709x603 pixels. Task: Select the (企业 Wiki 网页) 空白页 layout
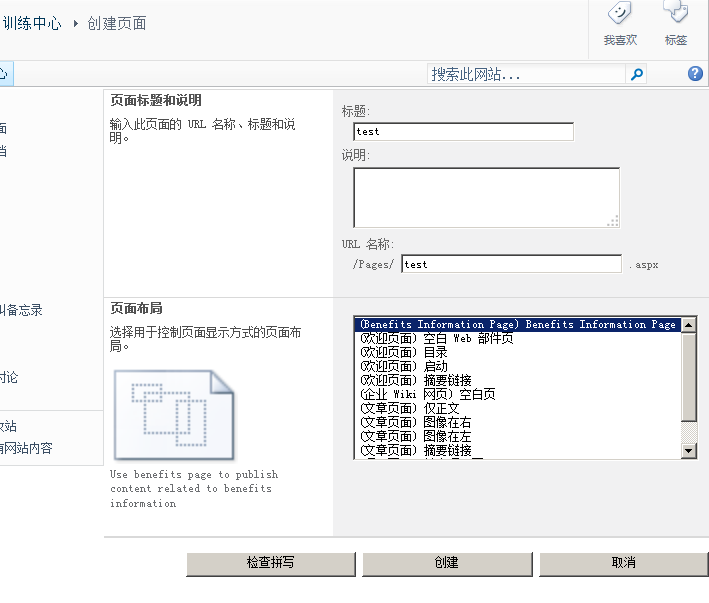coord(517,395)
